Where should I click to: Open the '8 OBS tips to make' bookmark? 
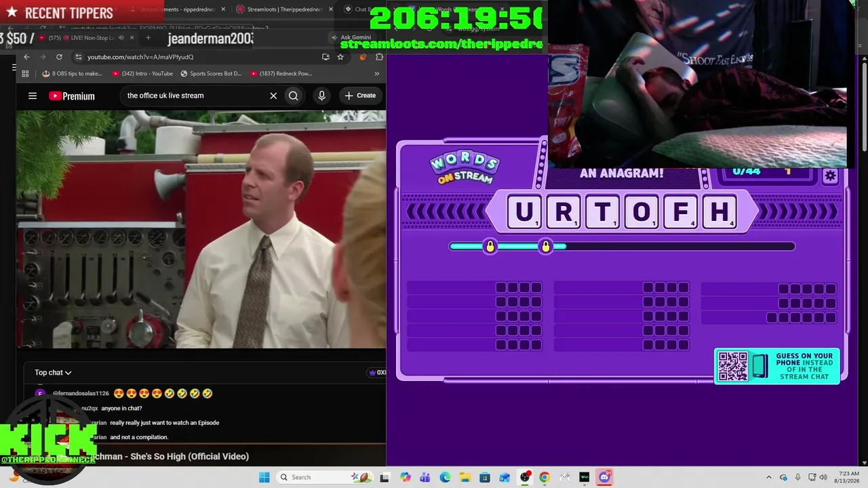[73, 73]
